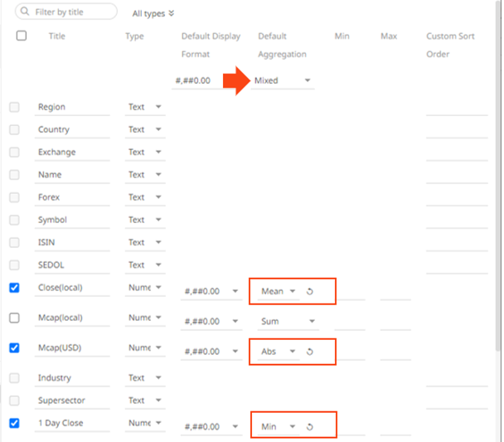The height and width of the screenshot is (442, 504).
Task: Uncheck the Mcap(USD) row checkbox
Action: (x=14, y=348)
